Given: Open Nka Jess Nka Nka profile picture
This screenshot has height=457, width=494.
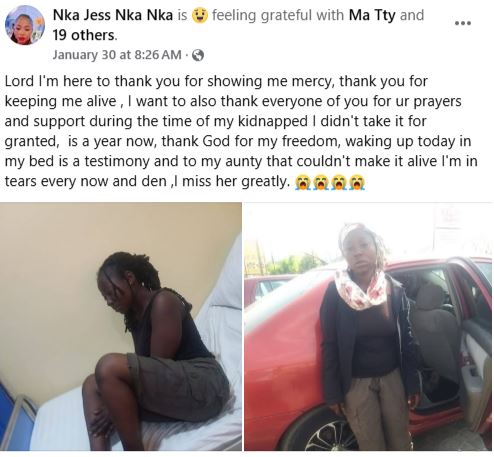Looking at the screenshot, I should click(24, 25).
